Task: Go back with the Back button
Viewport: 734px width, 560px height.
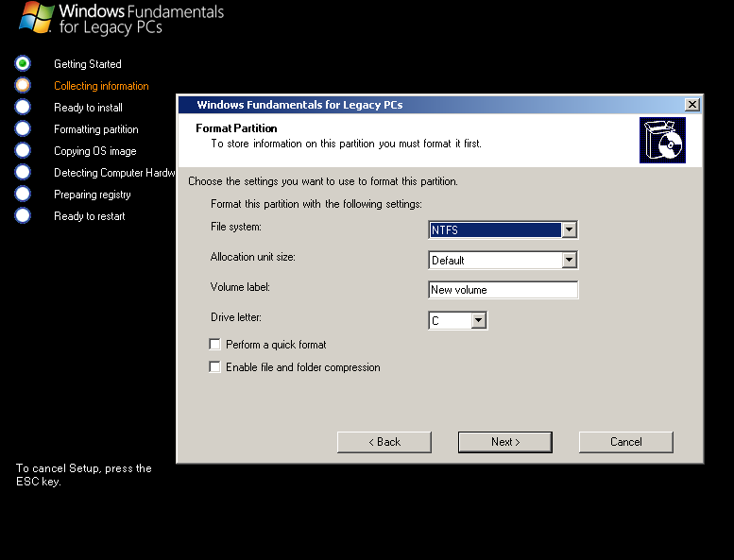Action: click(384, 442)
